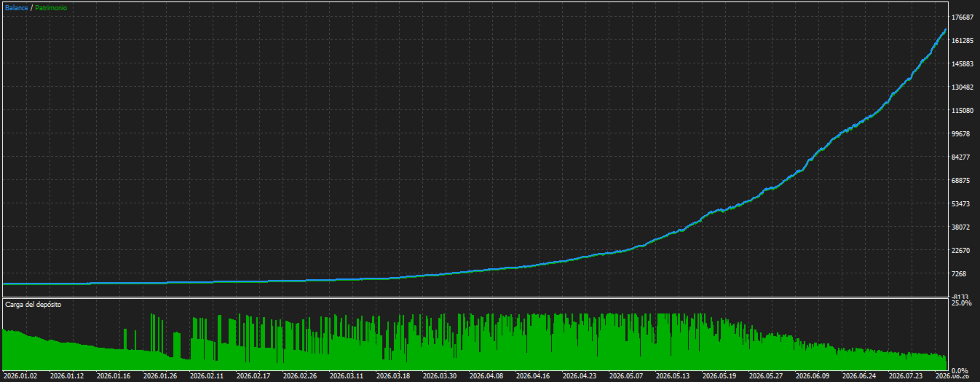Click the green Patrimonio legend label
The image size is (980, 382).
tap(52, 7)
